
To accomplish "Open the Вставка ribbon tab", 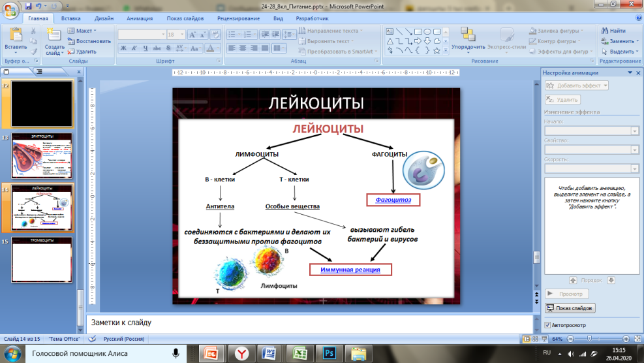I will pos(70,19).
